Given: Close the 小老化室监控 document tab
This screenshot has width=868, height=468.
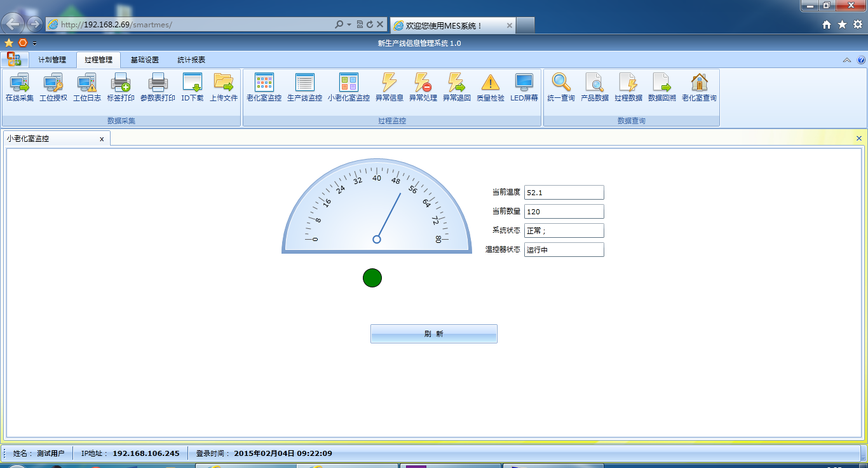Looking at the screenshot, I should click(102, 139).
